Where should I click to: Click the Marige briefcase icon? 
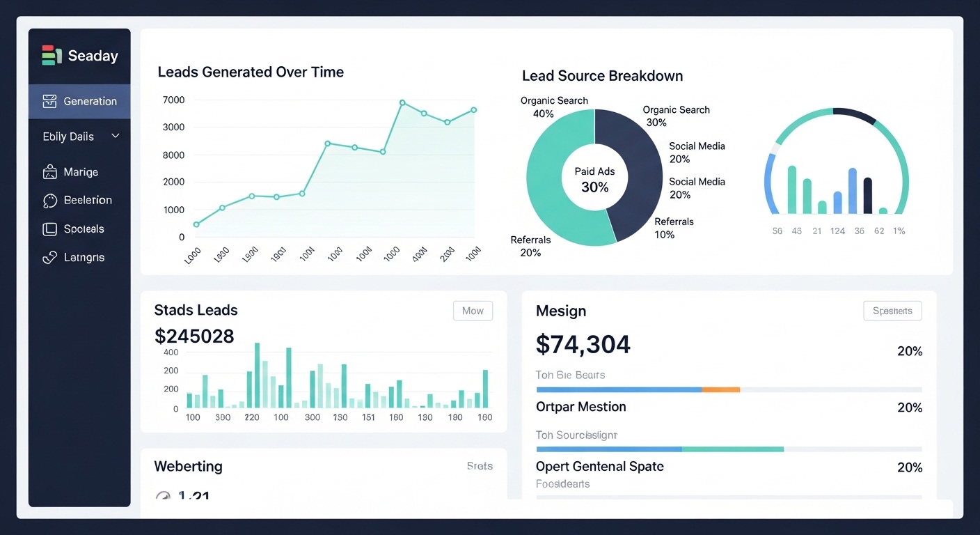[x=49, y=172]
